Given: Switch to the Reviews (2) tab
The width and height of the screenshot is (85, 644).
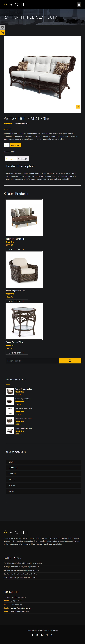Looking at the screenshot, I should 23,159.
